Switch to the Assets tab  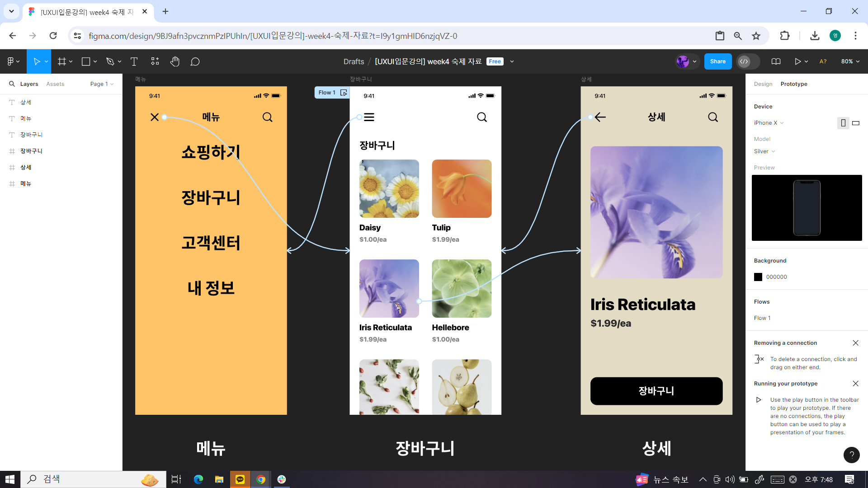coord(55,84)
